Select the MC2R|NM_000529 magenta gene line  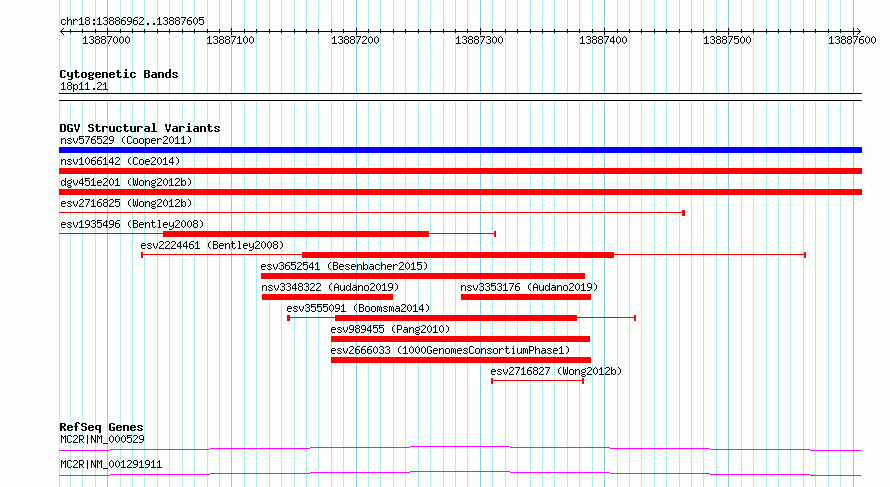[x=460, y=448]
